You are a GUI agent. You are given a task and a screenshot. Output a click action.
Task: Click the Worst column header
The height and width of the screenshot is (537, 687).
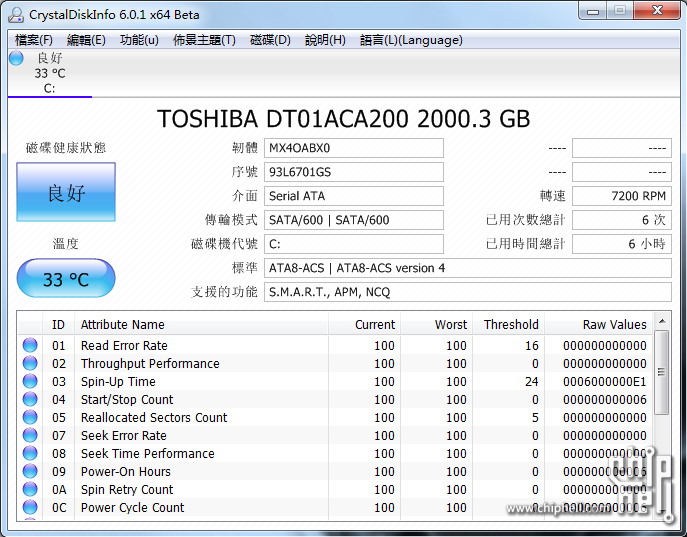click(x=437, y=325)
